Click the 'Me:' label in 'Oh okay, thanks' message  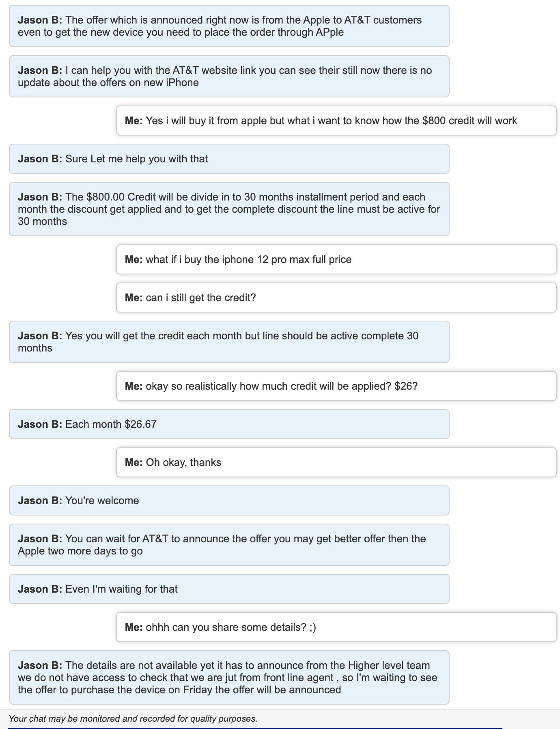tap(134, 462)
